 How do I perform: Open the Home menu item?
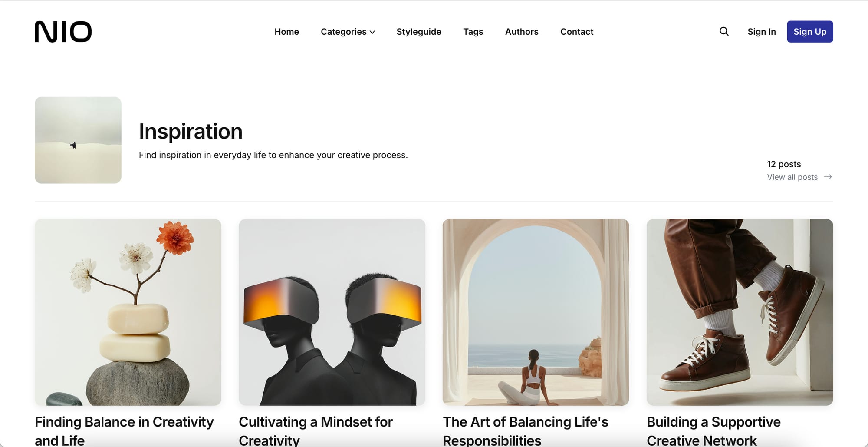[286, 32]
